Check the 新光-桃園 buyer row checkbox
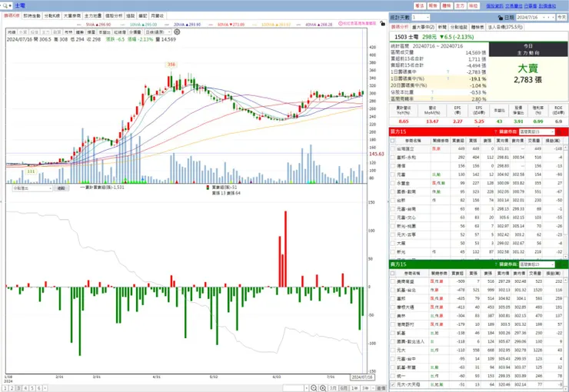The image size is (569, 392). [393, 226]
